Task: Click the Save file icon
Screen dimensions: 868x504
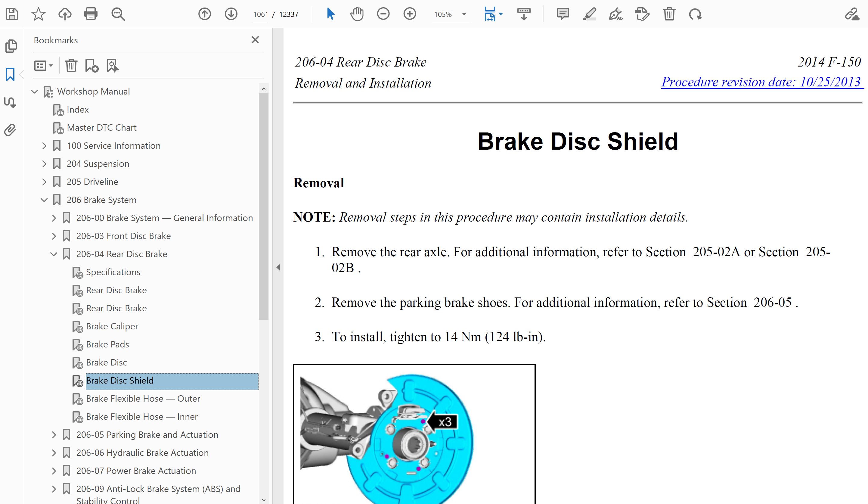Action: pyautogui.click(x=12, y=14)
